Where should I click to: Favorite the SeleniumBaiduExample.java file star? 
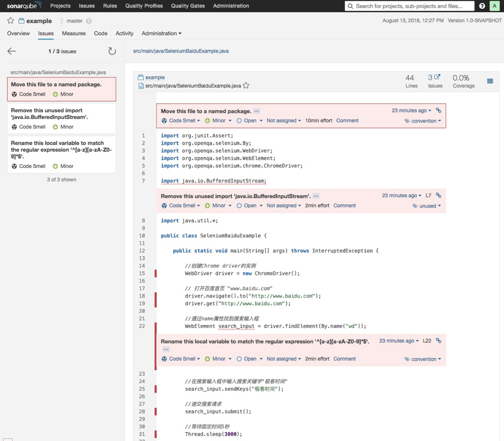click(x=246, y=86)
